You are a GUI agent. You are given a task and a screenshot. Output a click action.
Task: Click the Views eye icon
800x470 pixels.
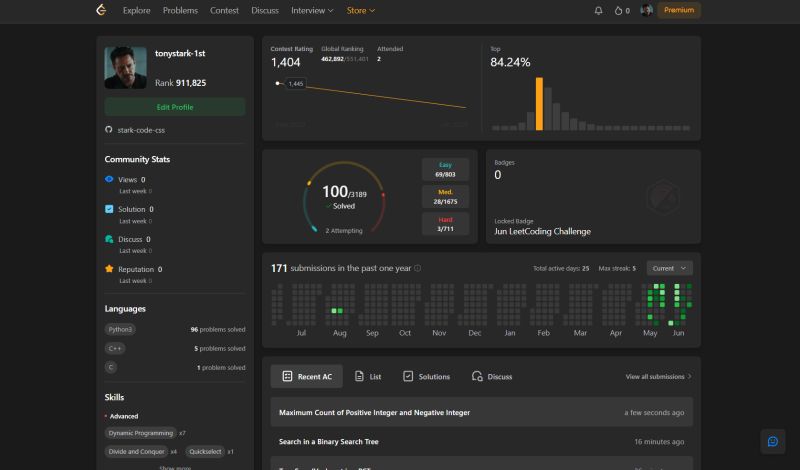point(109,179)
